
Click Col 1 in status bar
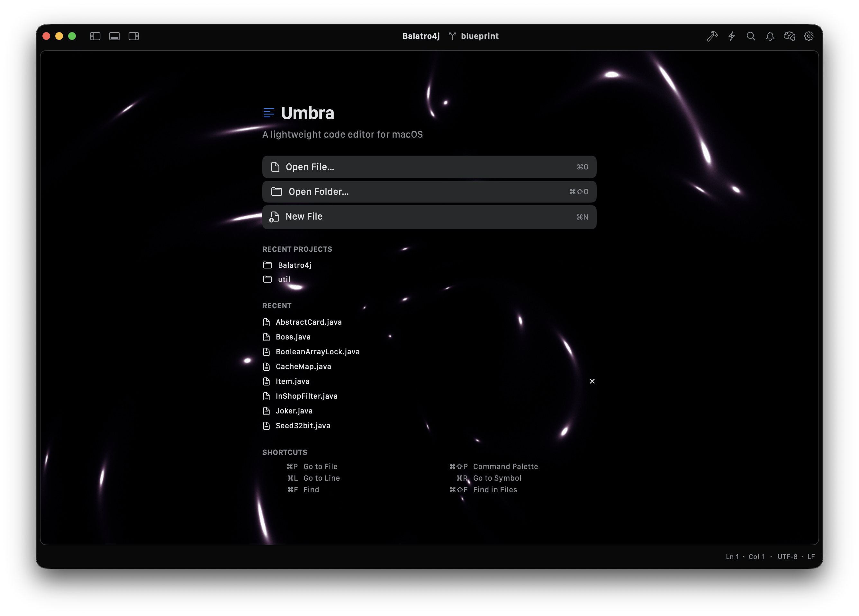click(756, 557)
